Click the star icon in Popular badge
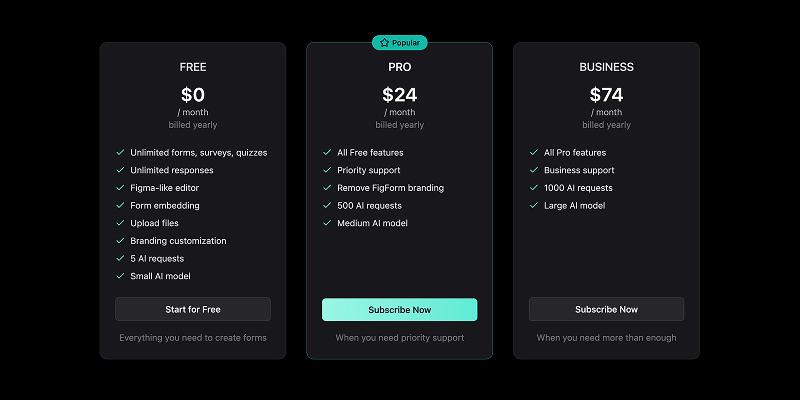Viewport: 800px width, 400px height. pyautogui.click(x=384, y=43)
